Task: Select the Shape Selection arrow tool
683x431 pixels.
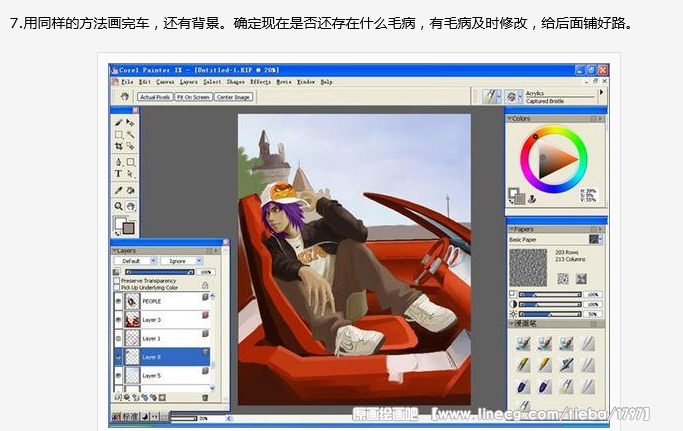Action: coord(130,173)
